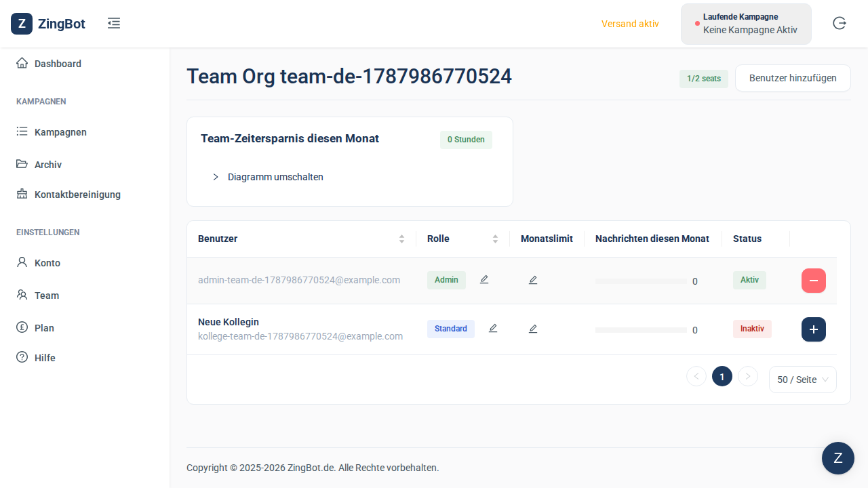Click the admin user email address
868x488 pixels.
pos(299,280)
